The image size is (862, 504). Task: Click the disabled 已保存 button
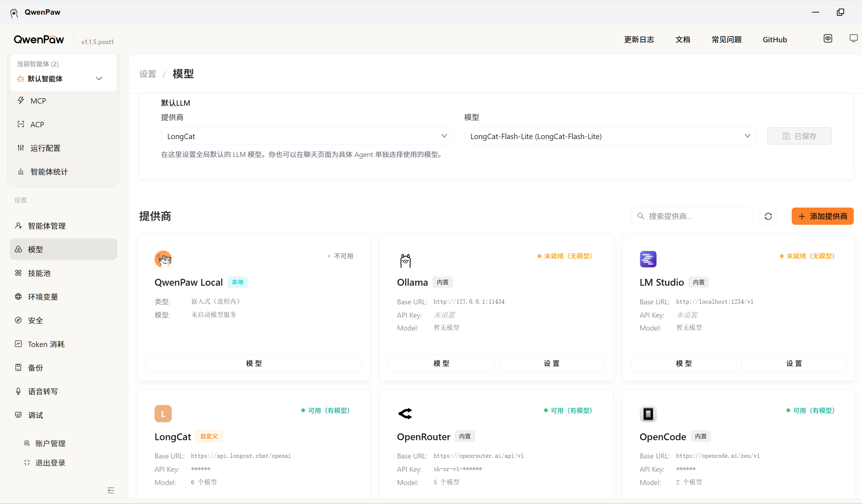pos(800,136)
